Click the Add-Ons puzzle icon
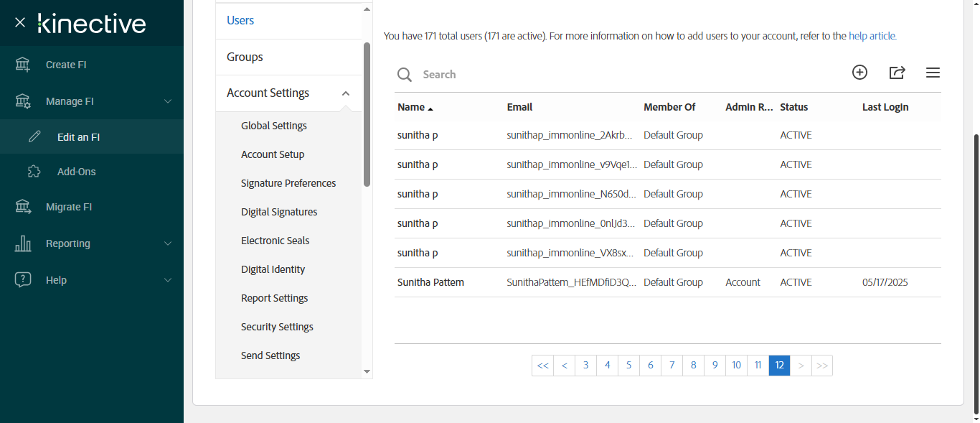The height and width of the screenshot is (423, 980). pyautogui.click(x=34, y=172)
